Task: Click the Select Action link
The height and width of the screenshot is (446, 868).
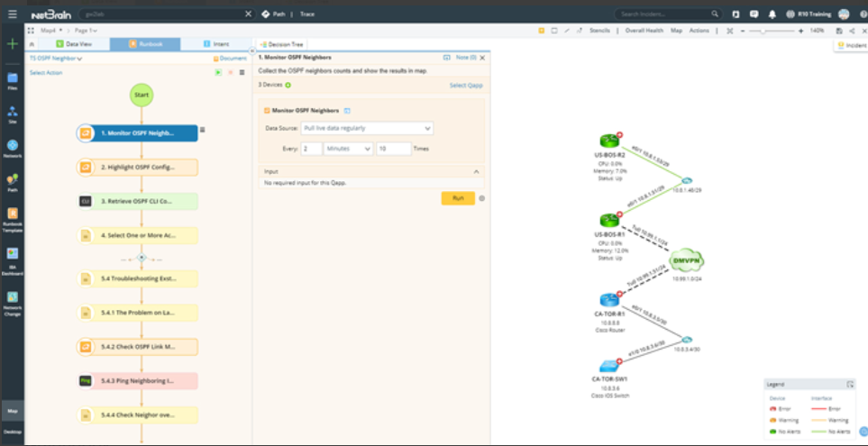Action: [46, 72]
